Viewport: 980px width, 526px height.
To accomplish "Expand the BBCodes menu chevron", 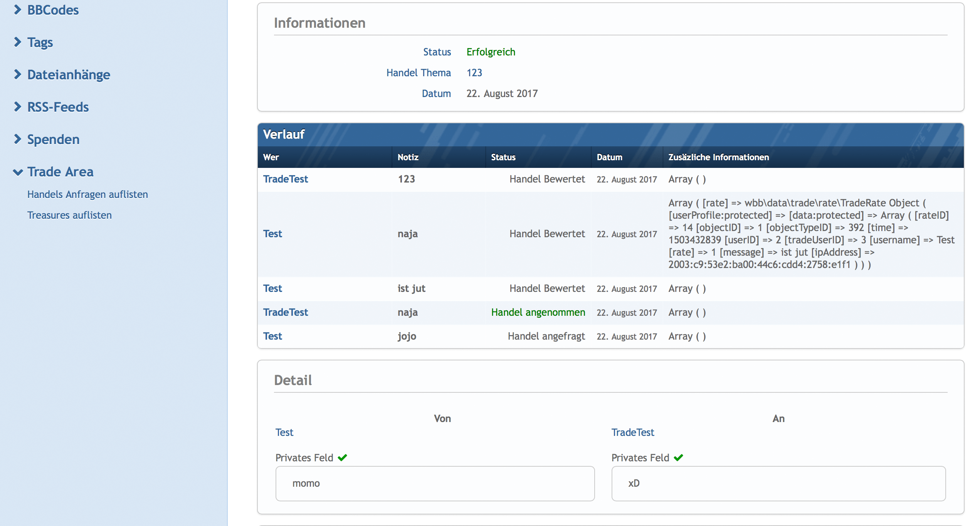I will pyautogui.click(x=17, y=10).
